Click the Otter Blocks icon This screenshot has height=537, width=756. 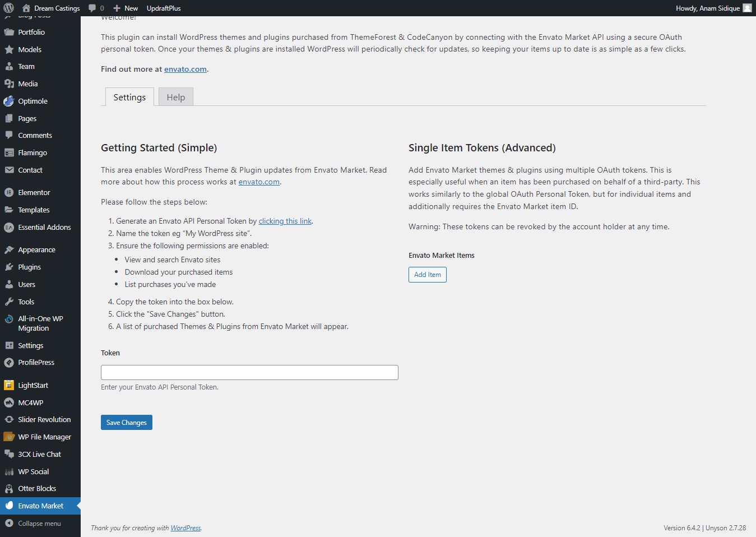pos(9,488)
